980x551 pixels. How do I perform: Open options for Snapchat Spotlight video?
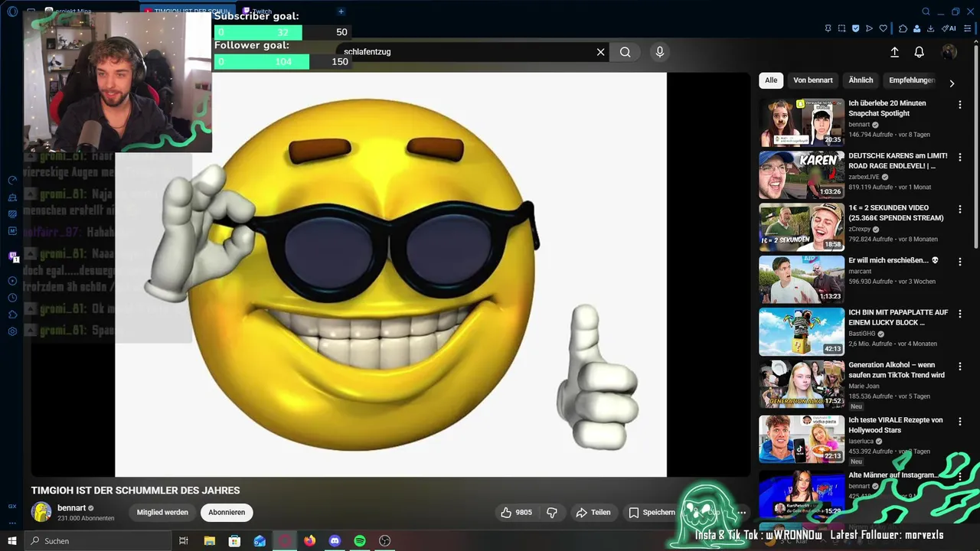(960, 104)
